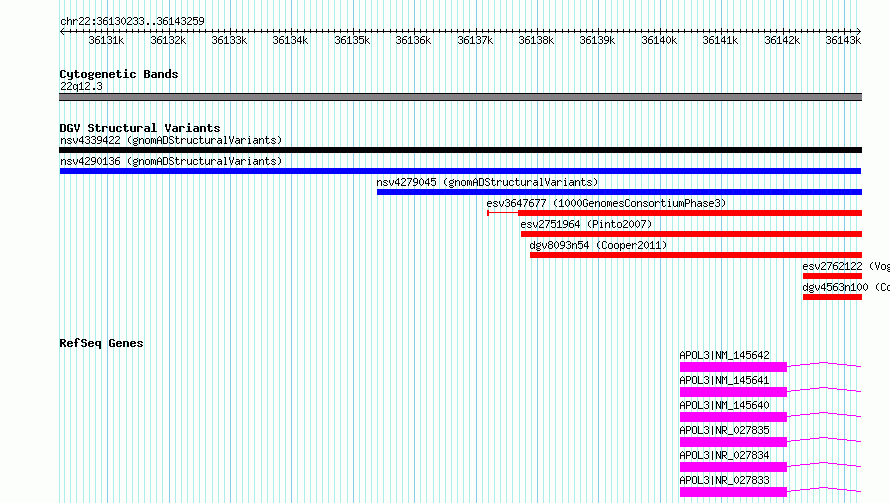Open the RefSeq Genes track title
The image size is (890, 503).
101,343
